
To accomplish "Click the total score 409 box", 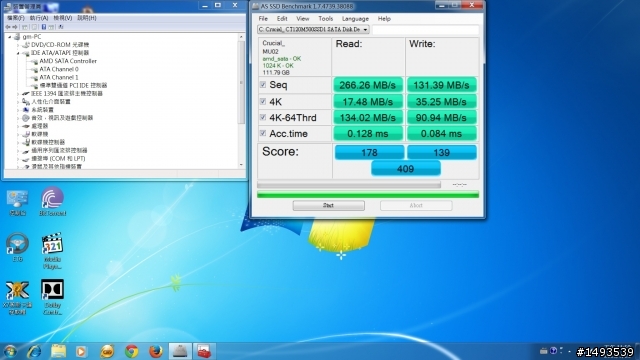I will click(x=406, y=169).
